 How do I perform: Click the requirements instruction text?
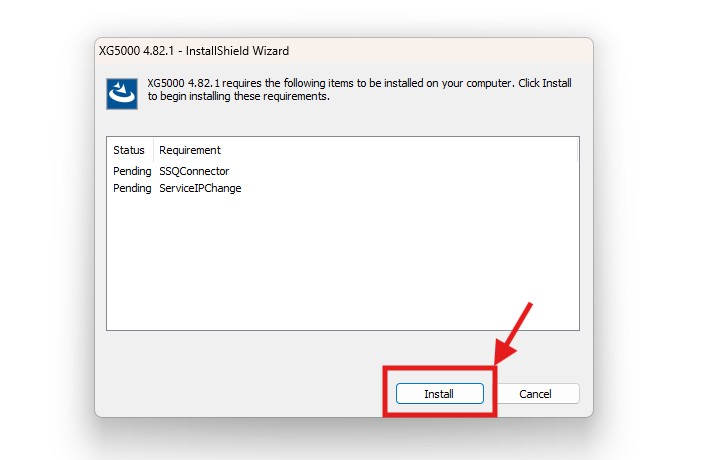click(x=359, y=89)
